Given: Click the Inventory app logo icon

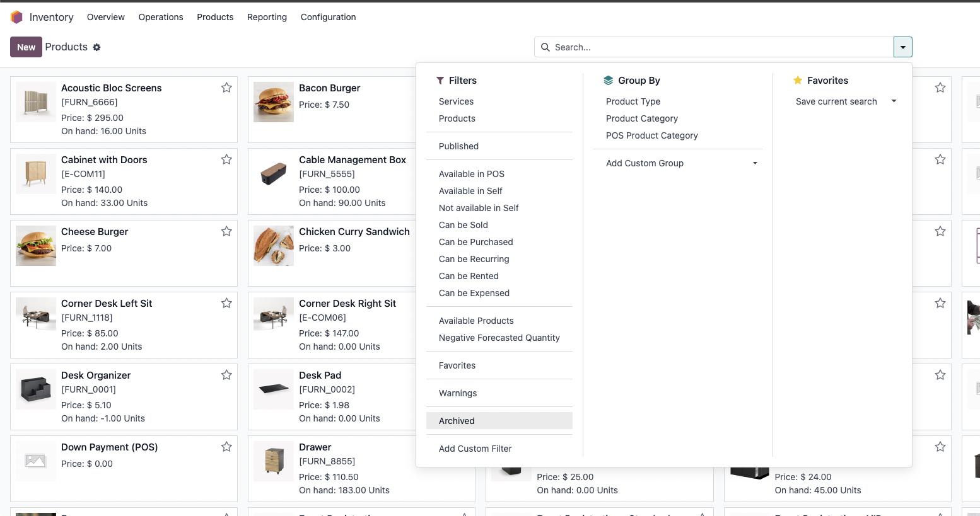Looking at the screenshot, I should tap(16, 17).
